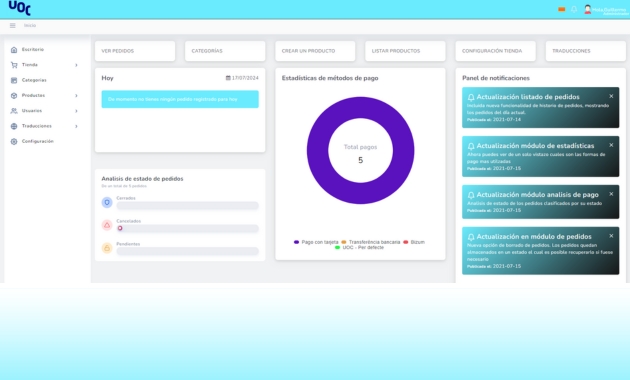Expand the Tienda submenu chevron
This screenshot has height=380, width=630.
76,65
